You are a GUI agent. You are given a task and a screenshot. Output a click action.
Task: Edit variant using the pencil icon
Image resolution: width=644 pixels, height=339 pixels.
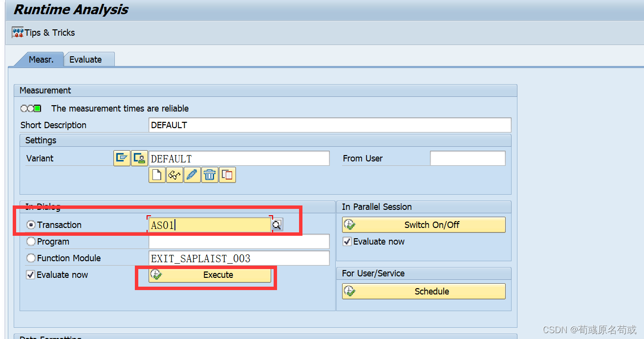pyautogui.click(x=192, y=175)
